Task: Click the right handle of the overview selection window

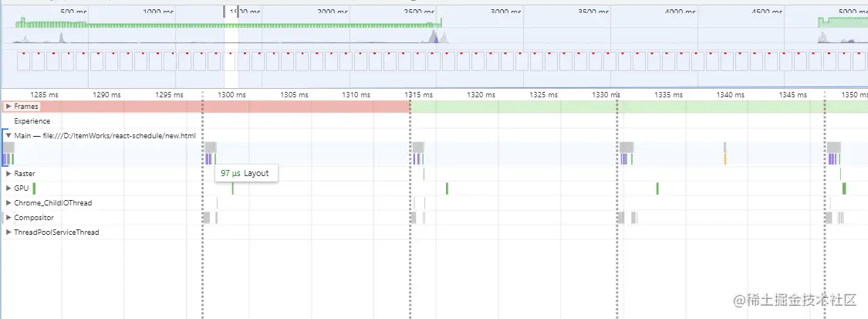Action: (238, 11)
